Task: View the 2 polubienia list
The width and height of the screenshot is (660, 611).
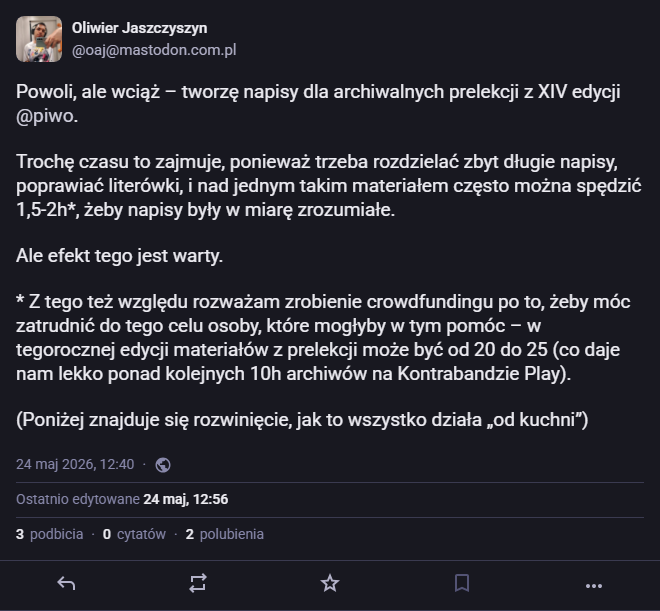Action: 225,534
